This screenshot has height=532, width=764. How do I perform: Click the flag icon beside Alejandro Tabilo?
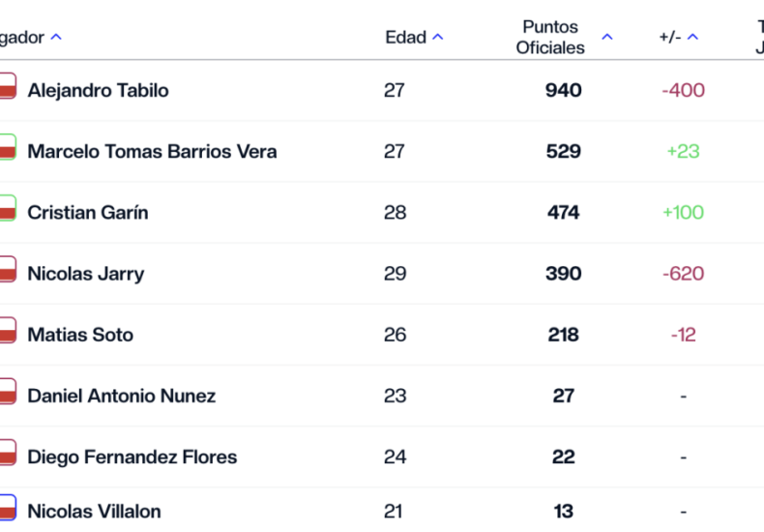point(8,86)
